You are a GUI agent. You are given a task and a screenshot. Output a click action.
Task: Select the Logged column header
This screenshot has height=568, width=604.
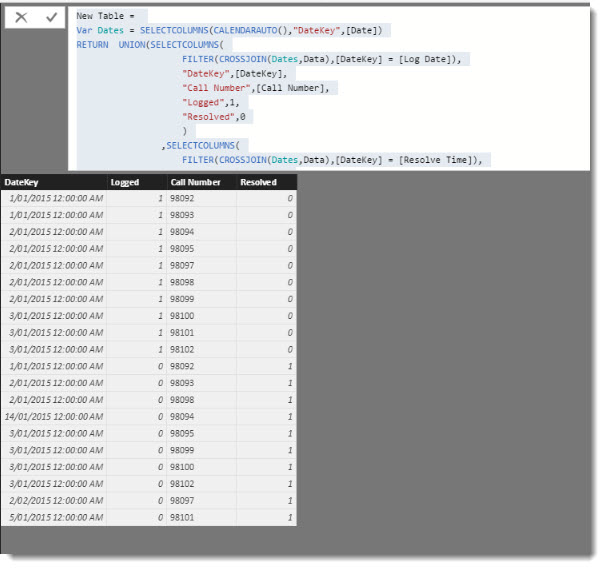coord(137,182)
